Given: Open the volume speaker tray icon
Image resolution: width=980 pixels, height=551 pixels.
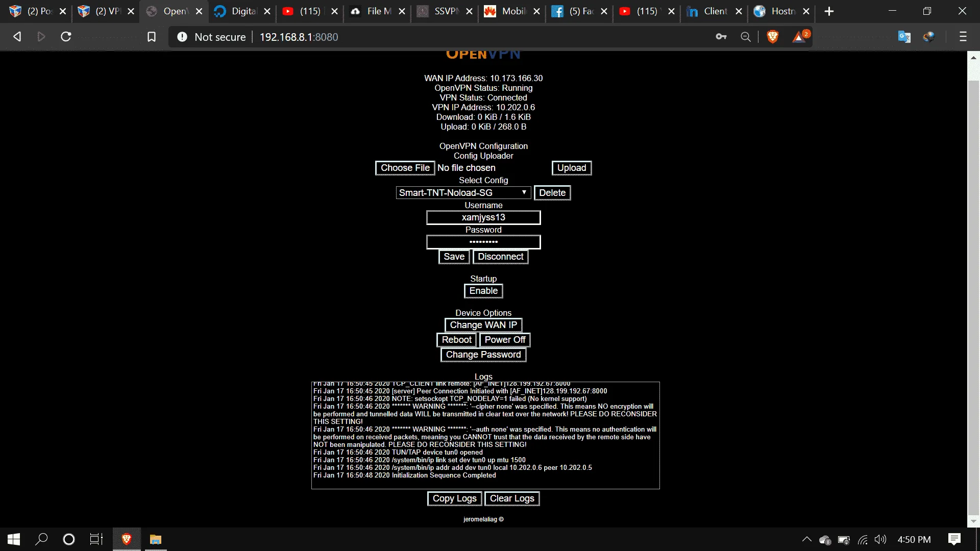Looking at the screenshot, I should coord(880,540).
